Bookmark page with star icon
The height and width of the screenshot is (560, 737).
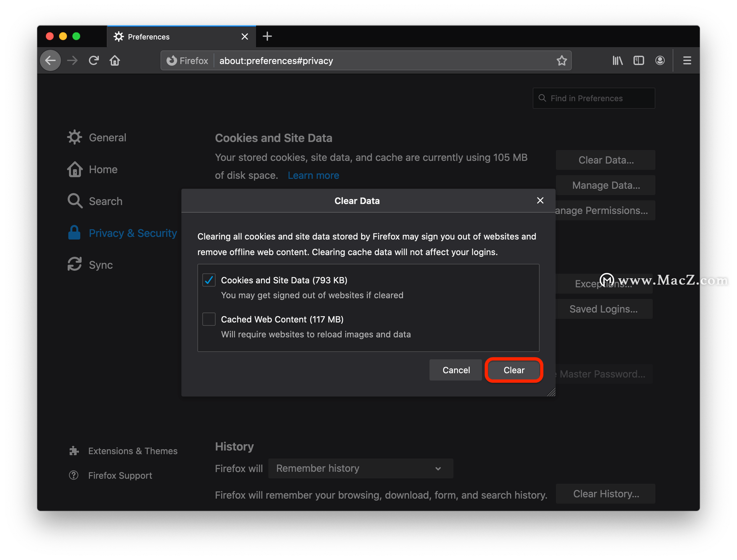(x=562, y=61)
